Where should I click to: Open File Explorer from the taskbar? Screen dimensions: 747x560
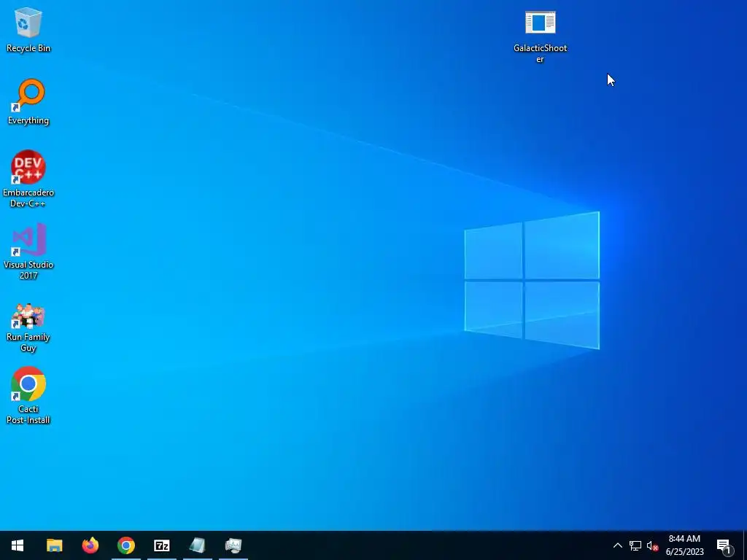coord(54,545)
